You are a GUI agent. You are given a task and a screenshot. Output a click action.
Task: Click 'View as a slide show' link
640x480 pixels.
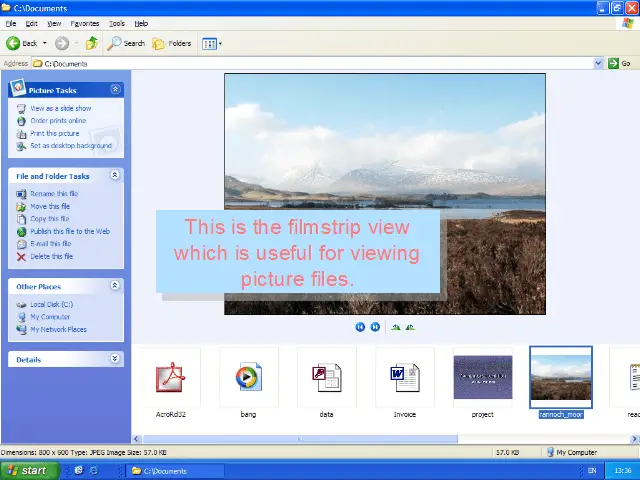(60, 108)
